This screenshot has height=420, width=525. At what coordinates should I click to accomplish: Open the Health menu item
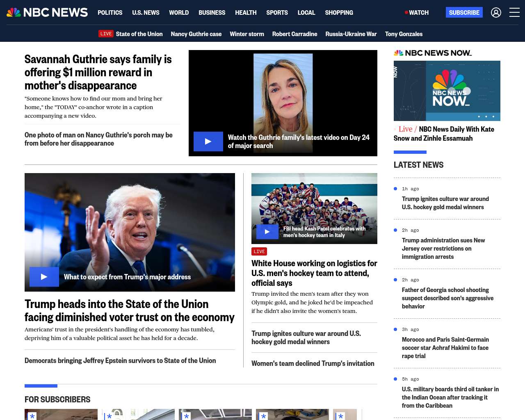coord(246,13)
